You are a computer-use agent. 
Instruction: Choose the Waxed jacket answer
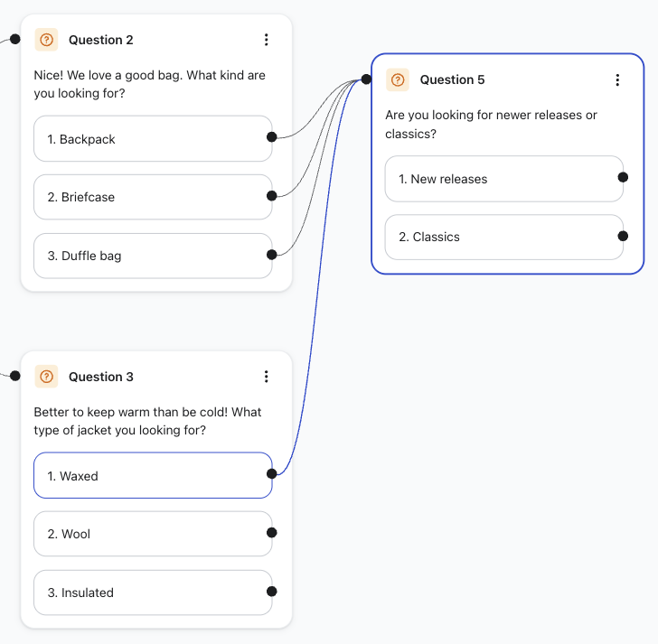[x=153, y=476]
